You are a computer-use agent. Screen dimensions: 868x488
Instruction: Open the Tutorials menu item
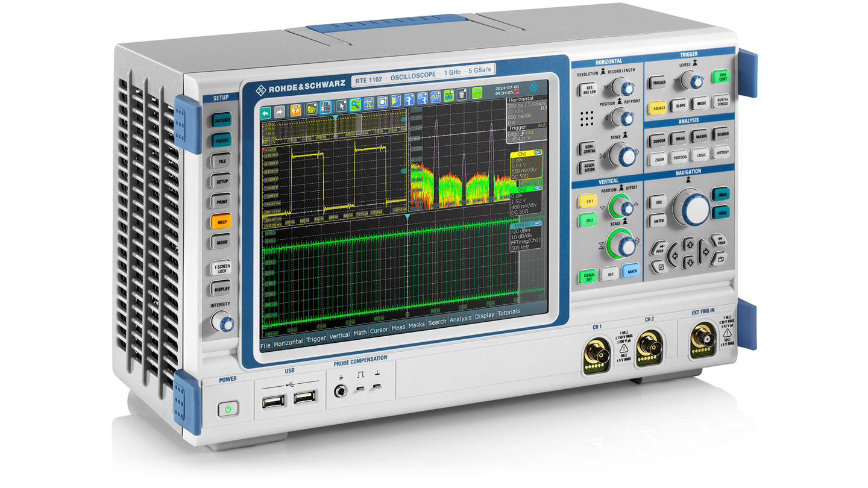(x=508, y=313)
